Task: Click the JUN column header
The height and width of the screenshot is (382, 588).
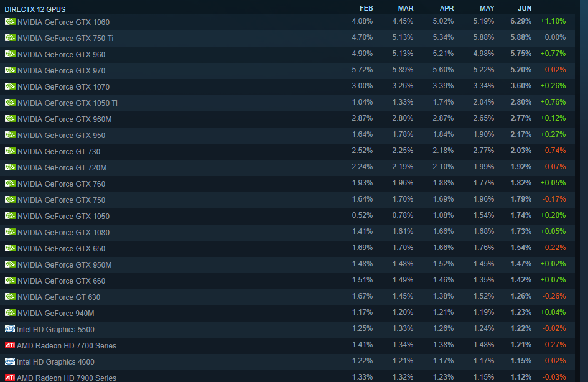Action: point(525,8)
